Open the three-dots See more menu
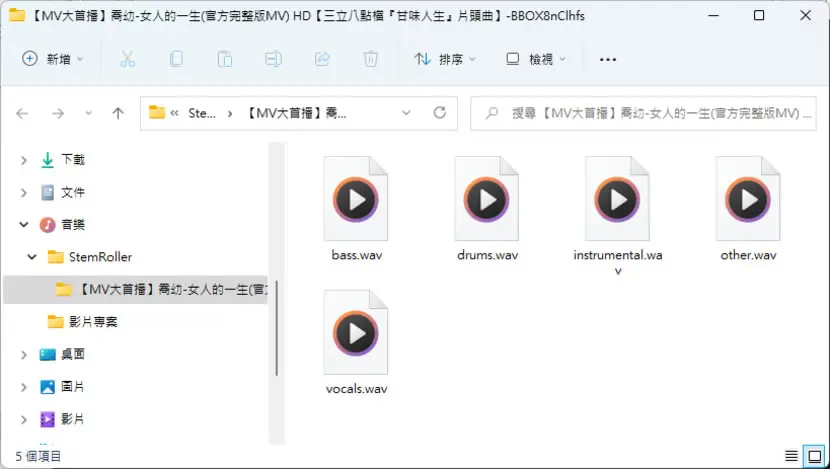The height and width of the screenshot is (469, 830). (x=608, y=59)
